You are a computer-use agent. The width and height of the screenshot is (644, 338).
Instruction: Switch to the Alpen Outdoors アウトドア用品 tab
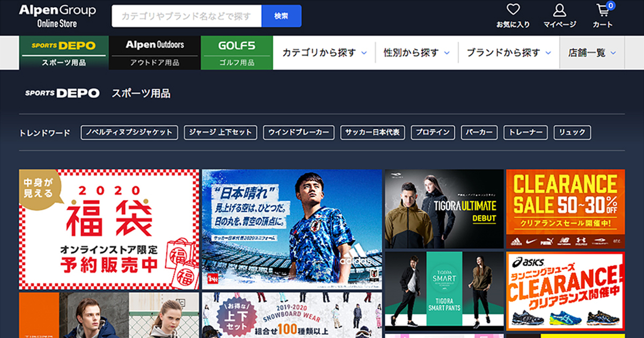[x=155, y=53]
